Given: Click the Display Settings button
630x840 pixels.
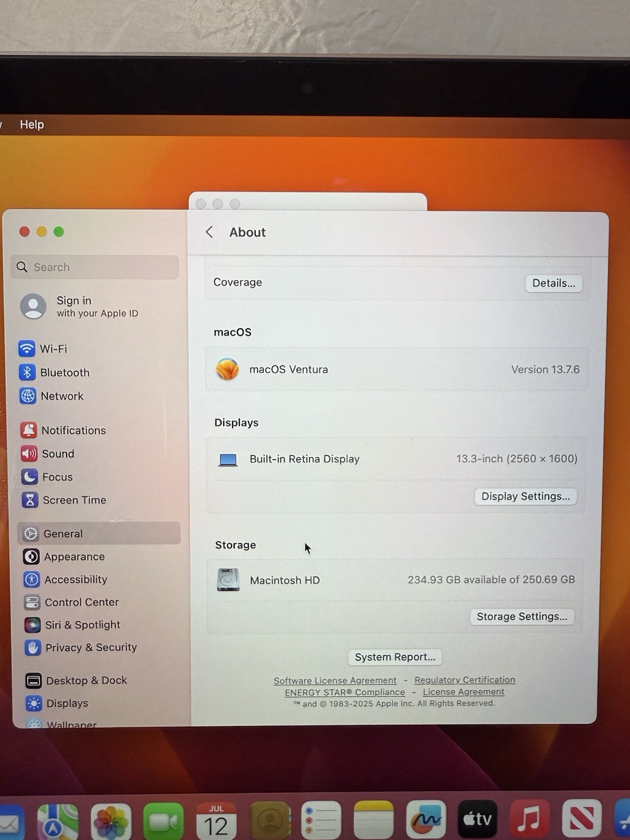Looking at the screenshot, I should (x=526, y=497).
